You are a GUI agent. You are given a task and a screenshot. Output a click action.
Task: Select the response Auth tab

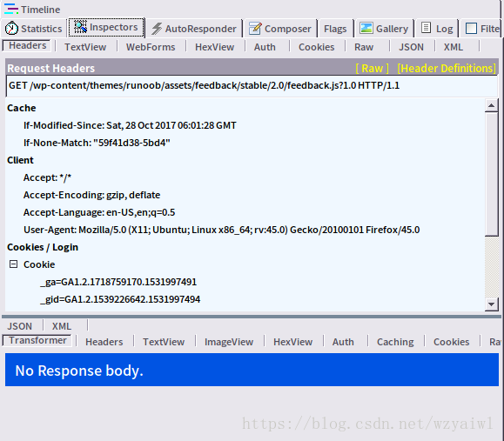click(x=343, y=342)
